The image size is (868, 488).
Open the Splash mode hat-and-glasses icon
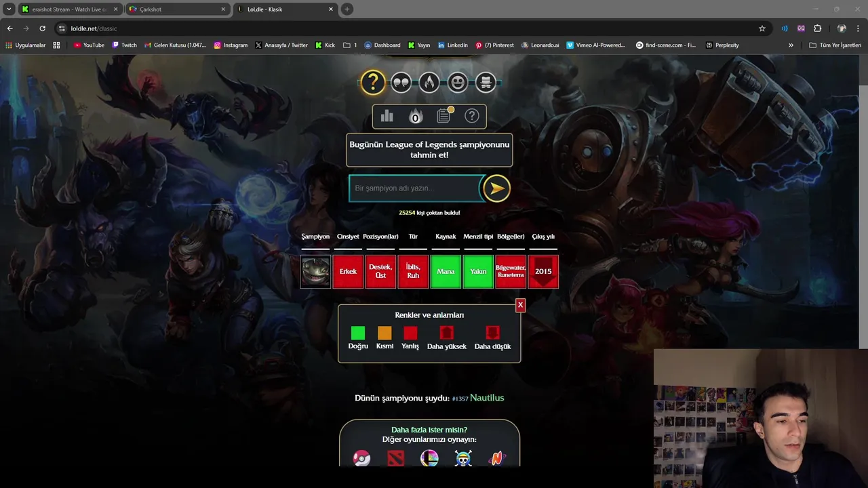(486, 83)
